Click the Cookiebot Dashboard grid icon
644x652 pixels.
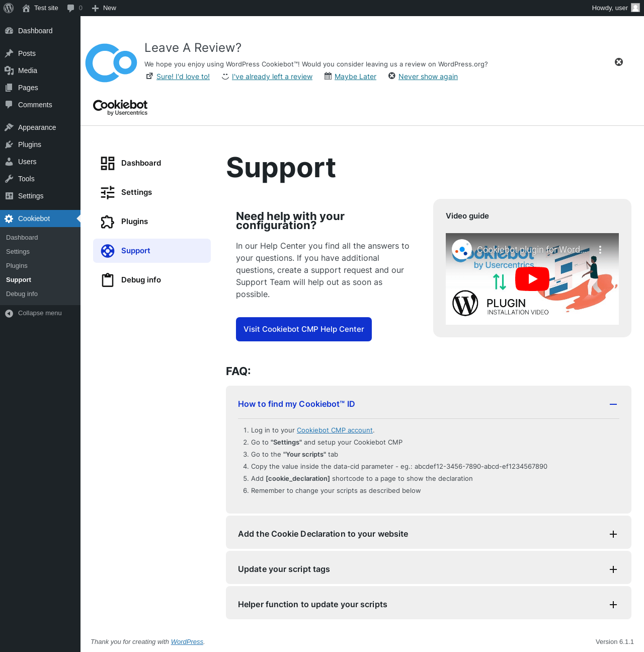click(x=108, y=163)
